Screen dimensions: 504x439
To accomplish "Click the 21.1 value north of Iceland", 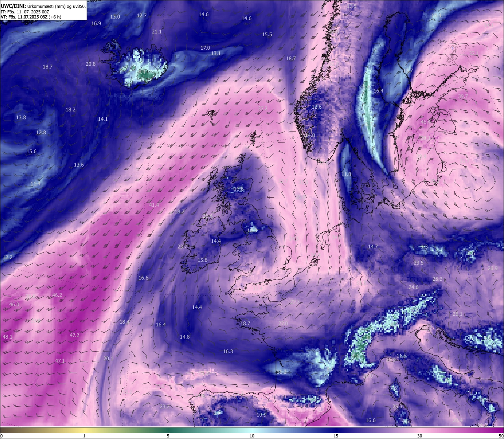I will pyautogui.click(x=157, y=32).
